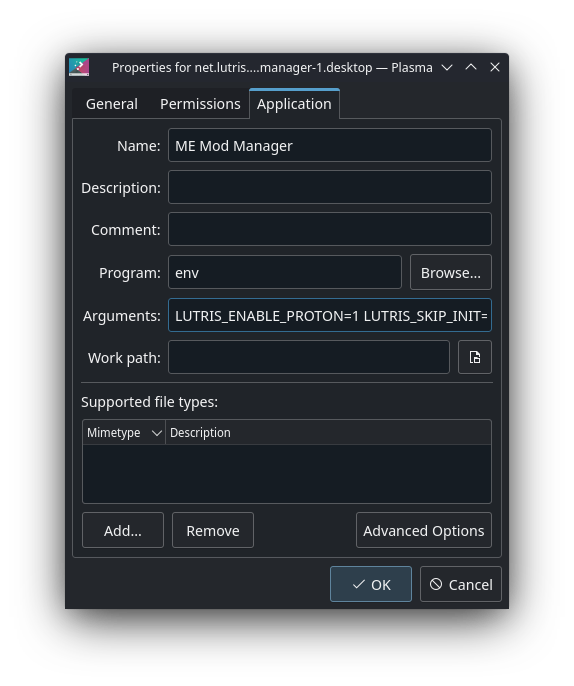Open the work path folder chooser icon
The image size is (574, 686).
point(475,357)
